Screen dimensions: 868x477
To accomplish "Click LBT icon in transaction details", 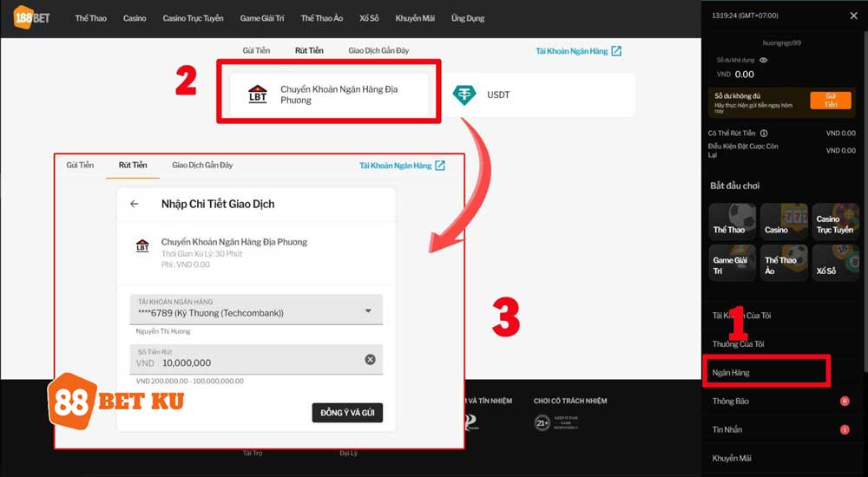I will tap(142, 245).
